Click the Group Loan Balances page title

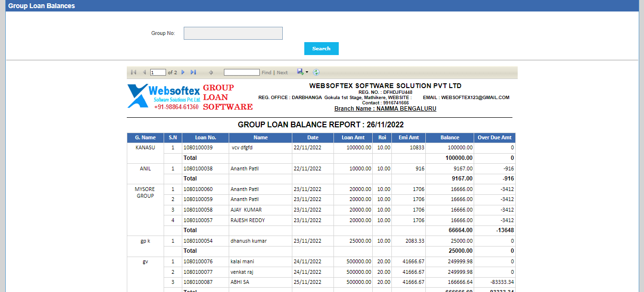coord(42,6)
